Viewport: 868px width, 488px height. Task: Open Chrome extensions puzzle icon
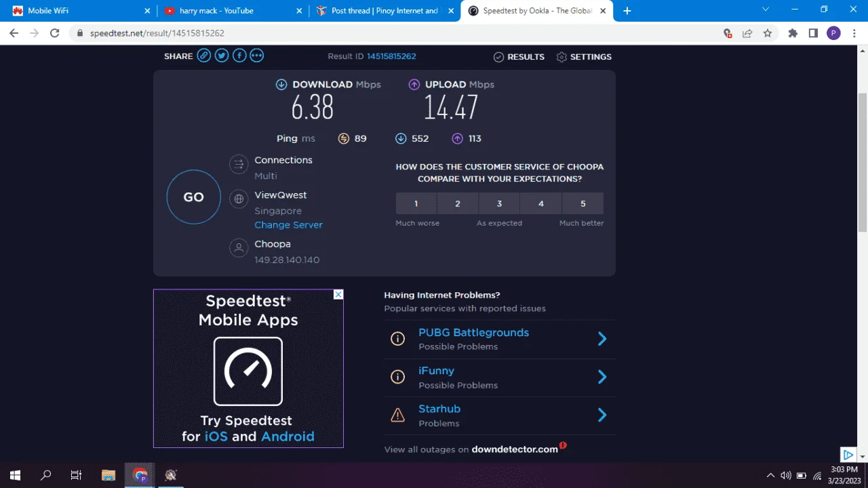[793, 33]
